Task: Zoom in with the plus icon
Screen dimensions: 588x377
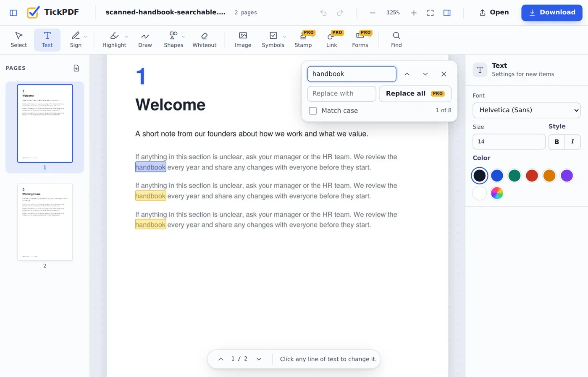Action: pos(414,13)
